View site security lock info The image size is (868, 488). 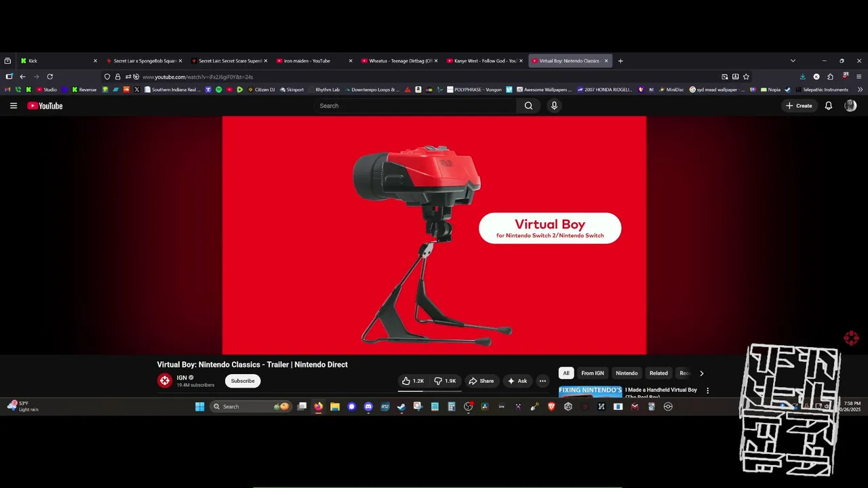tap(117, 77)
